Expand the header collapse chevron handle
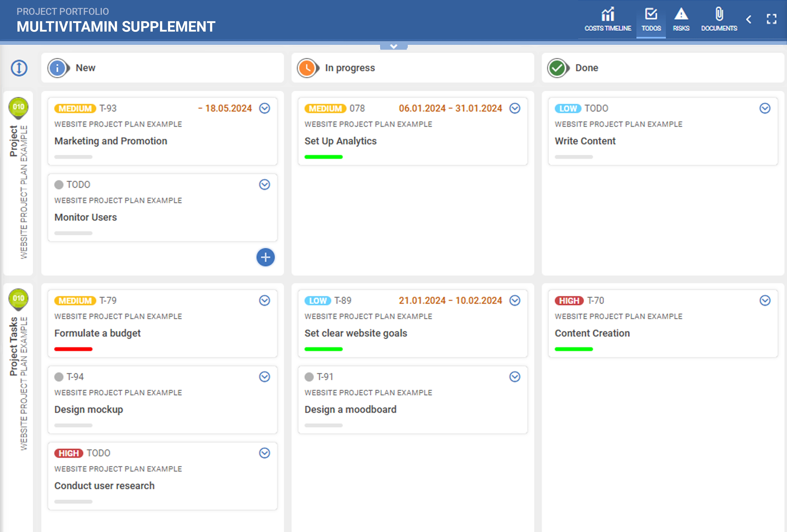This screenshot has height=532, width=787. tap(393, 46)
